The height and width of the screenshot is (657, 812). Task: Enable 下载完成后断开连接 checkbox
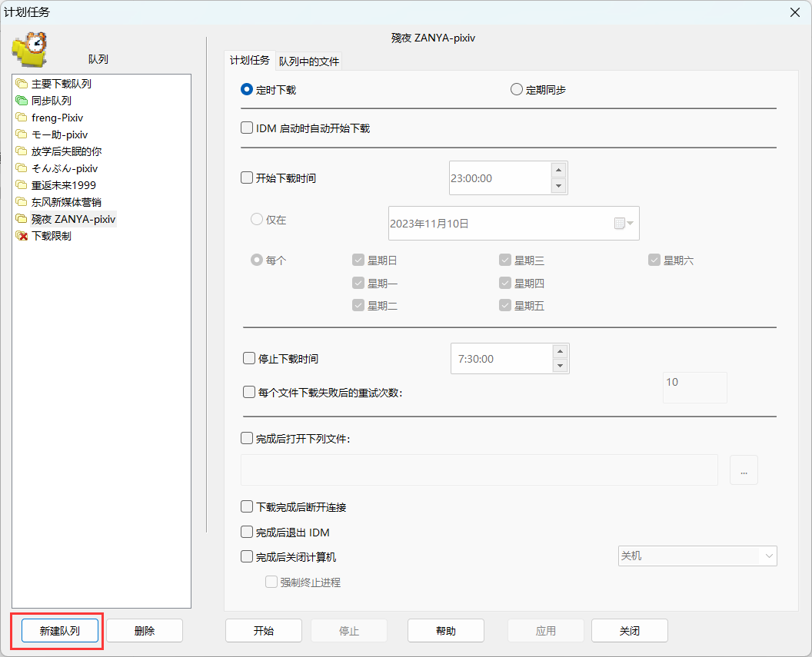(247, 507)
